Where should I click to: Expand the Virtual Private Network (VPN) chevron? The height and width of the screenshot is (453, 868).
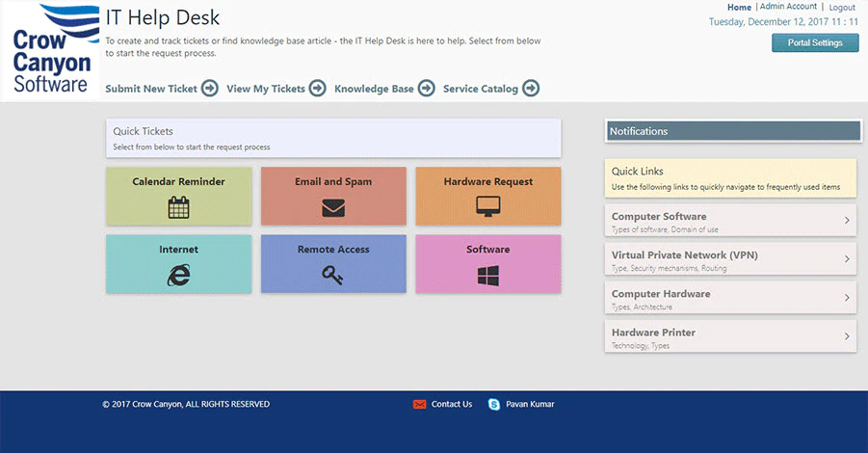coord(847,258)
